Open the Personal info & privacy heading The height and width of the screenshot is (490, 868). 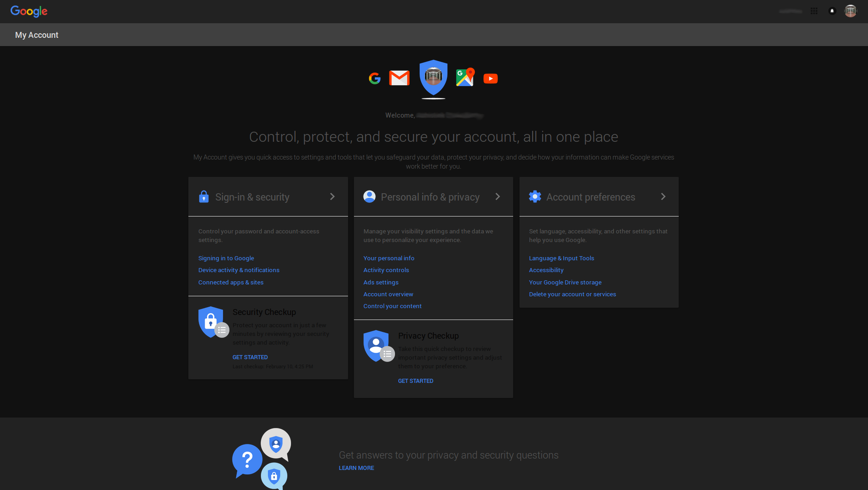(x=430, y=197)
